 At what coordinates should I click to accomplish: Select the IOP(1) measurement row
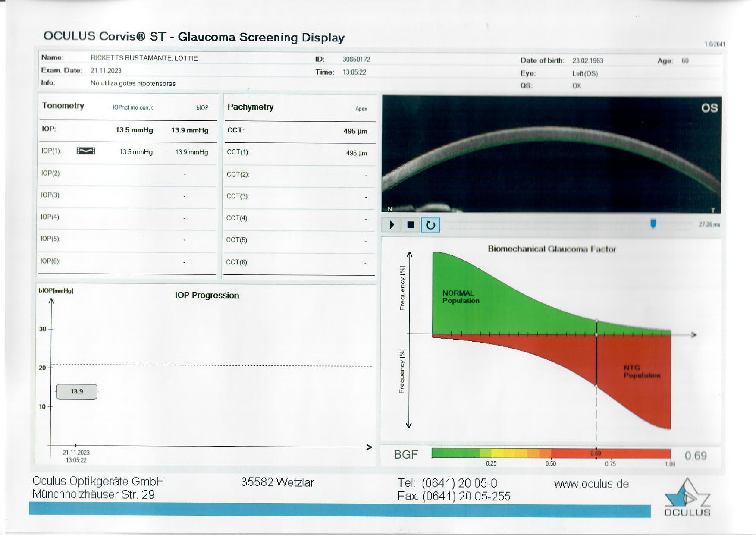coord(127,152)
